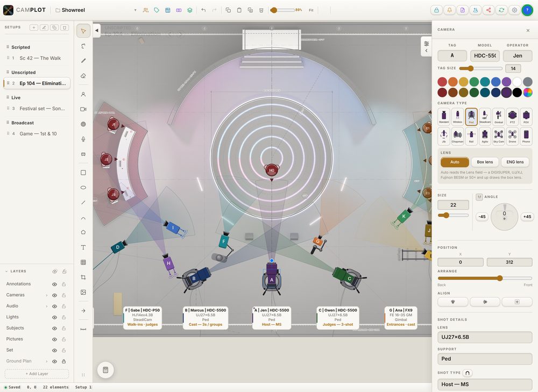
Task: Close the Camera panel
Action: point(528,31)
